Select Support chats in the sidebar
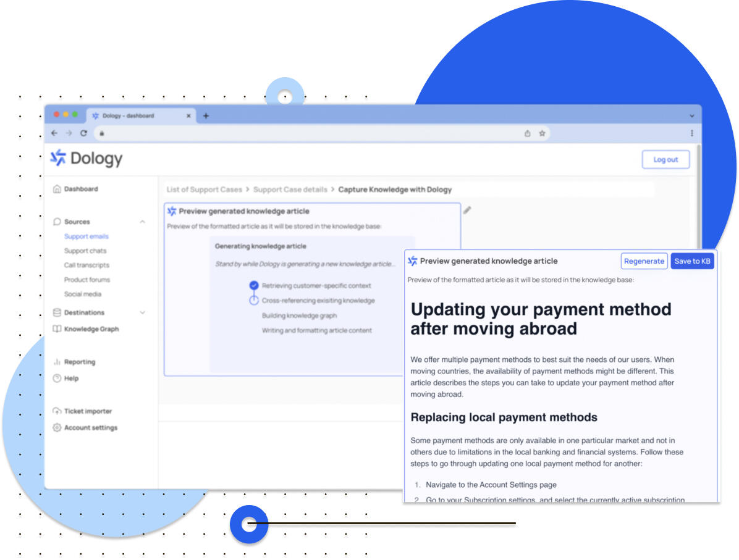 [x=85, y=251]
